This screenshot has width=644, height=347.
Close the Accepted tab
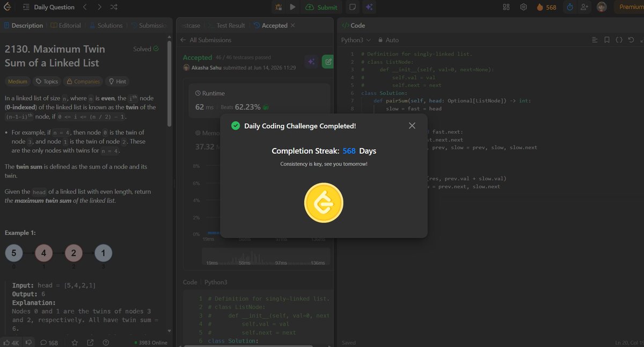[292, 25]
